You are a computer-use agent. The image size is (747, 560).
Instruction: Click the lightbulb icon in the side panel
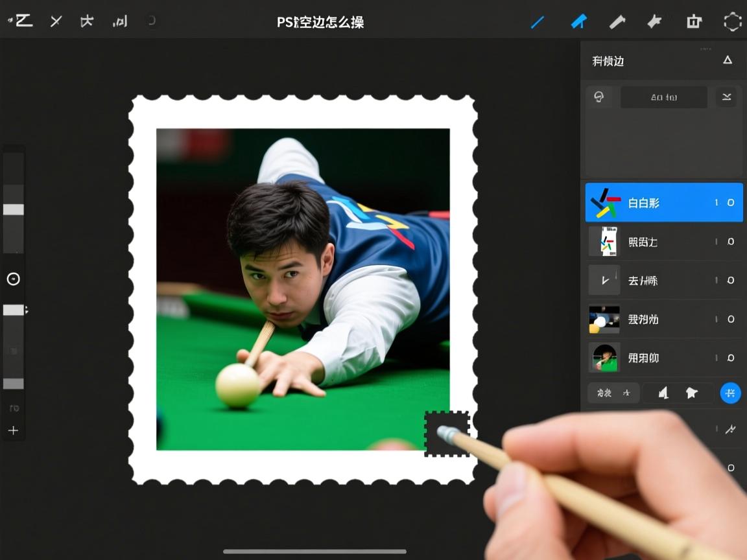pyautogui.click(x=599, y=97)
